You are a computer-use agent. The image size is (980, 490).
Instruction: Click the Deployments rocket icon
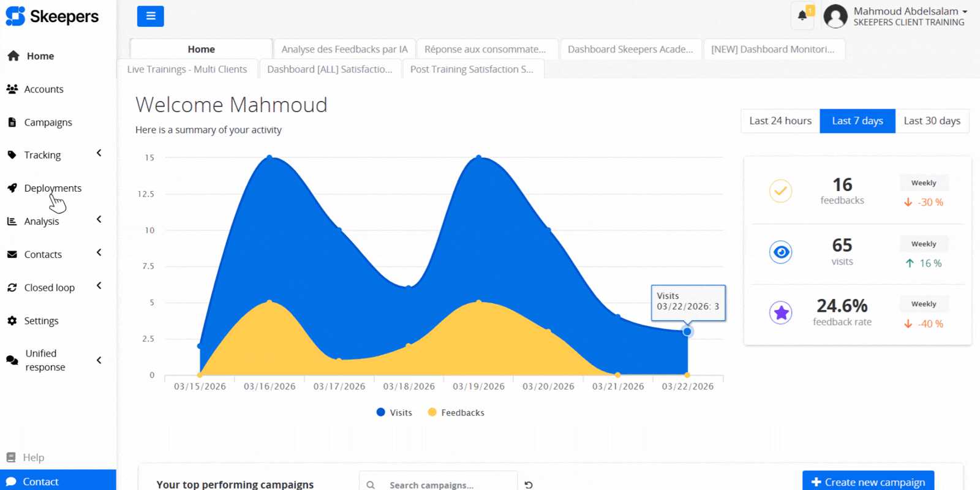click(x=12, y=188)
